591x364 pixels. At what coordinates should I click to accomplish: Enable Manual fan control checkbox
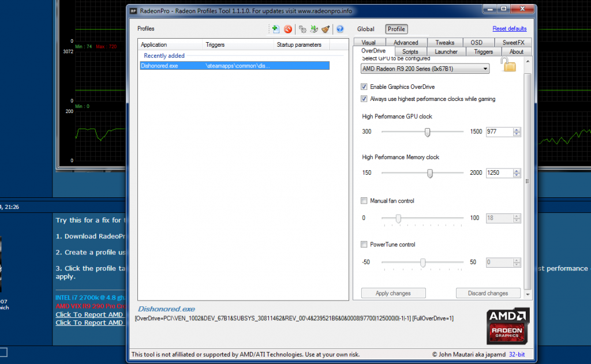[364, 201]
